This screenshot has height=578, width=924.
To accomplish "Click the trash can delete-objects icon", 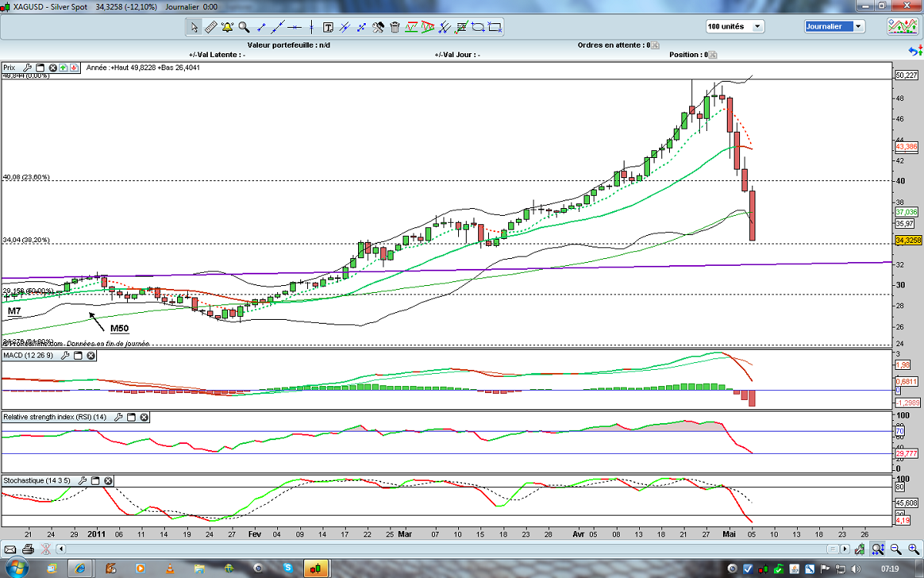I will [395, 27].
